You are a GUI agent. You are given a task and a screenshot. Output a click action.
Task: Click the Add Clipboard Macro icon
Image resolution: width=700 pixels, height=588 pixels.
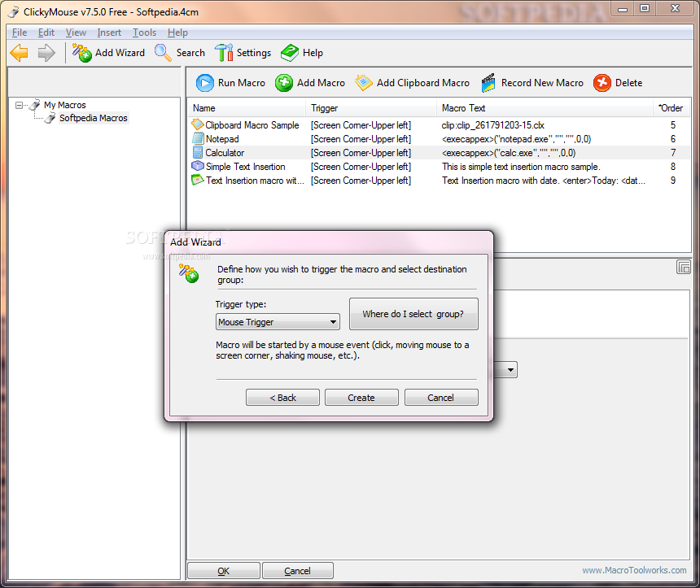(363, 83)
